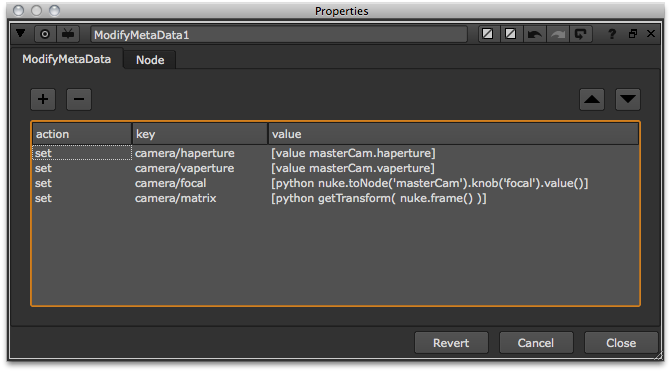Select the camera/focal row
Image resolution: width=671 pixels, height=372 pixels.
pyautogui.click(x=336, y=183)
